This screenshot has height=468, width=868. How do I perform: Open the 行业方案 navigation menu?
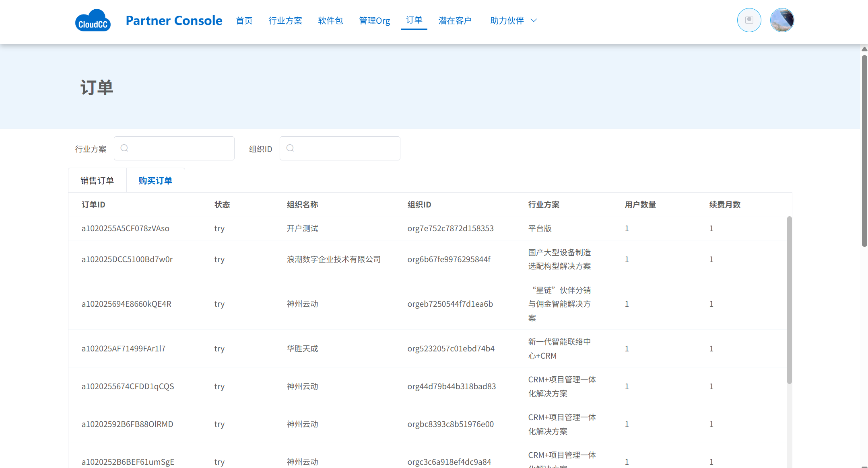click(x=285, y=21)
